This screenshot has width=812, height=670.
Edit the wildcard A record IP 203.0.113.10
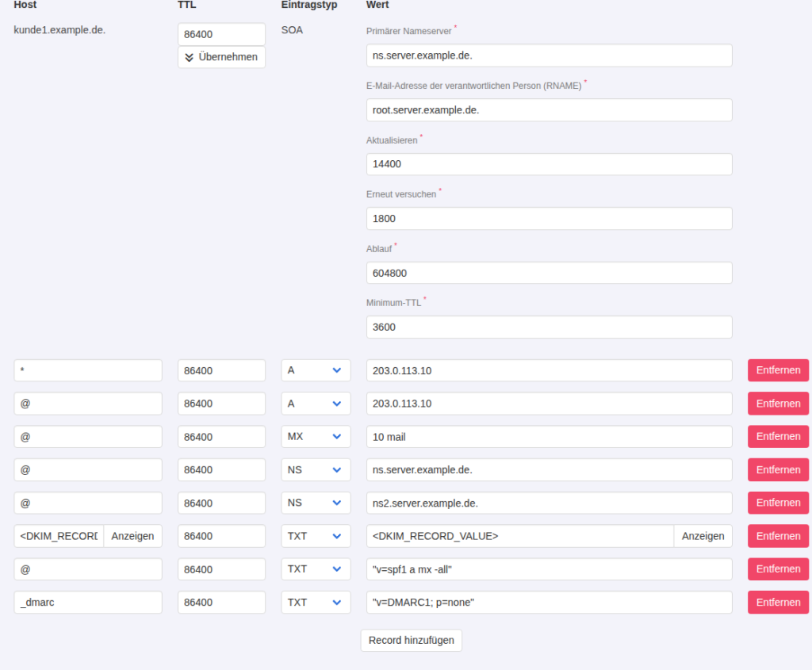pos(549,371)
